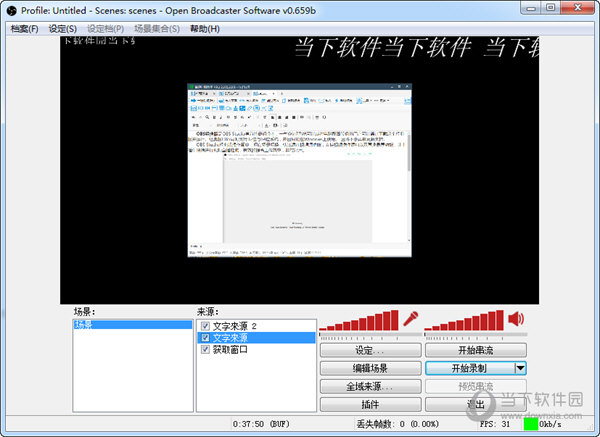Click the OBS logo in the title bar

click(12, 11)
